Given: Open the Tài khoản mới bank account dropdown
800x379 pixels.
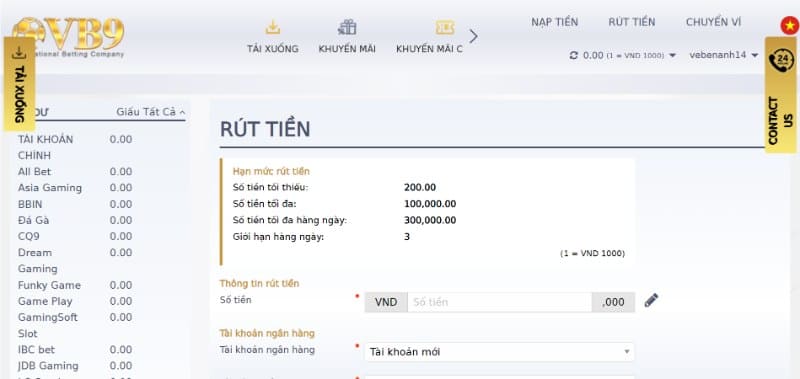Looking at the screenshot, I should 499,352.
